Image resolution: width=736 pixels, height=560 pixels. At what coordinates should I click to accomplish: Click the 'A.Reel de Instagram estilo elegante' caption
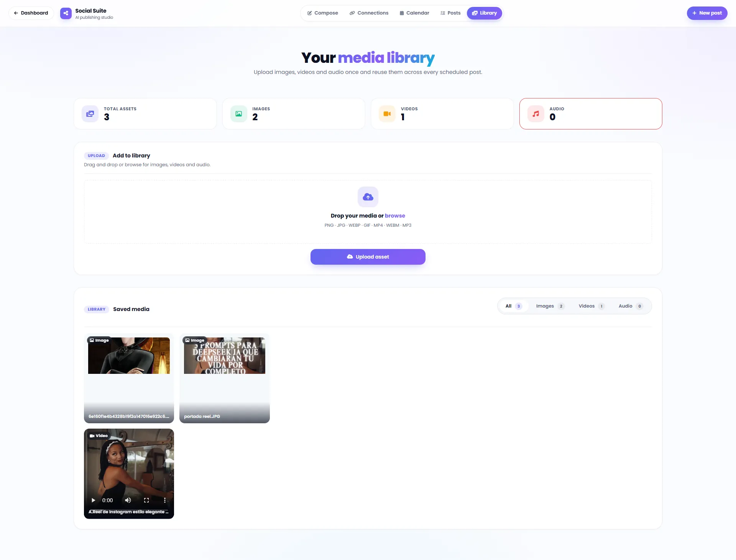[129, 512]
